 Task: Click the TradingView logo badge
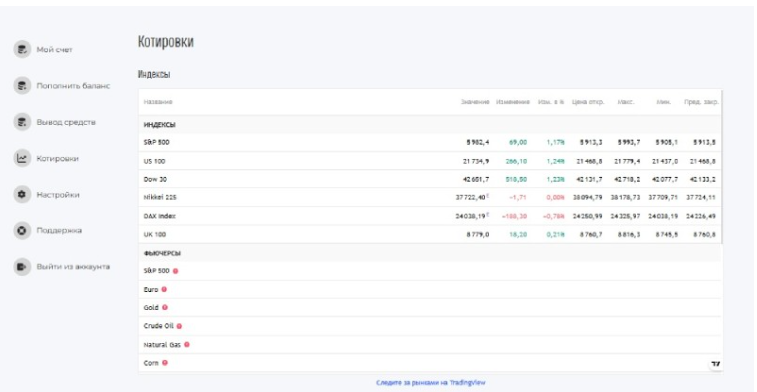715,364
